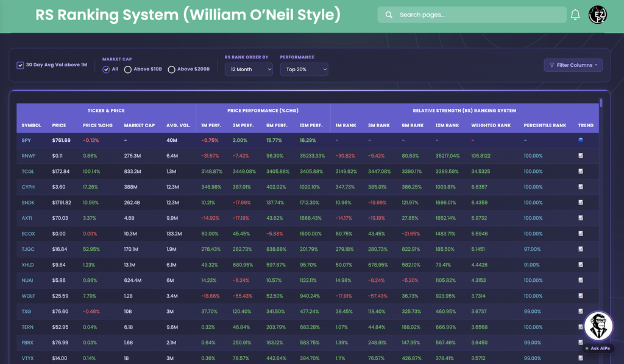Click SNDK price $1791.82
Screen dimensions: 624x364
[62, 202]
